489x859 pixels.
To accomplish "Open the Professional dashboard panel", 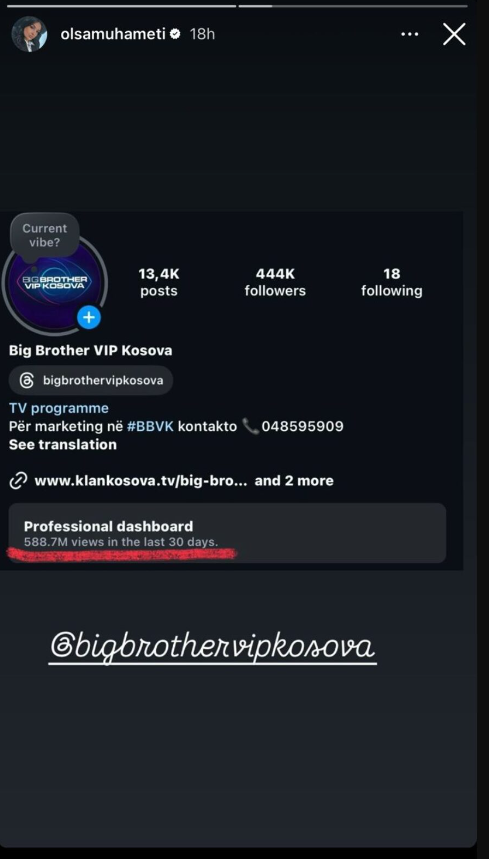I will (x=227, y=533).
